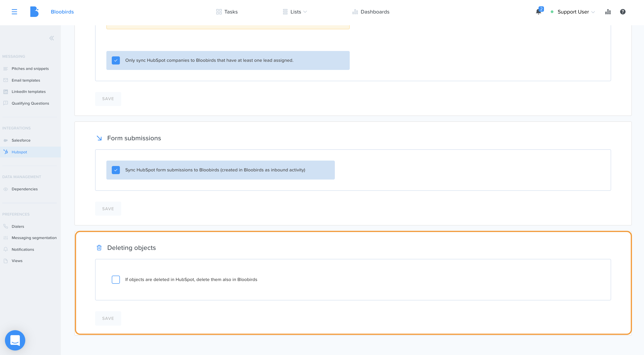Click the Deleting objects trash icon
Viewport: 644px width, 355px height.
click(99, 248)
